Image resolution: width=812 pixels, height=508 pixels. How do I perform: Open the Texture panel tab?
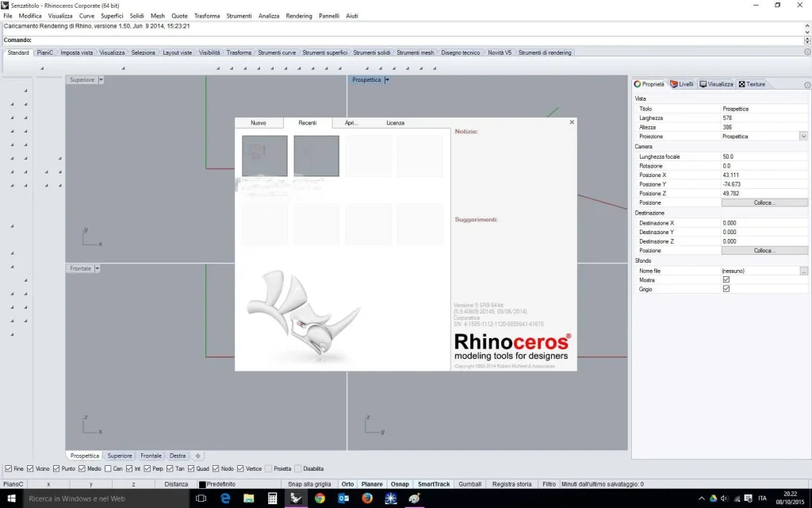752,84
